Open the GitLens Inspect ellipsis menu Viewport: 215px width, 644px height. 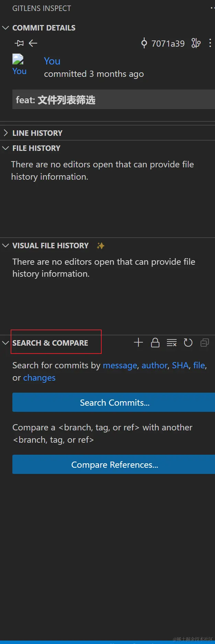click(x=212, y=8)
